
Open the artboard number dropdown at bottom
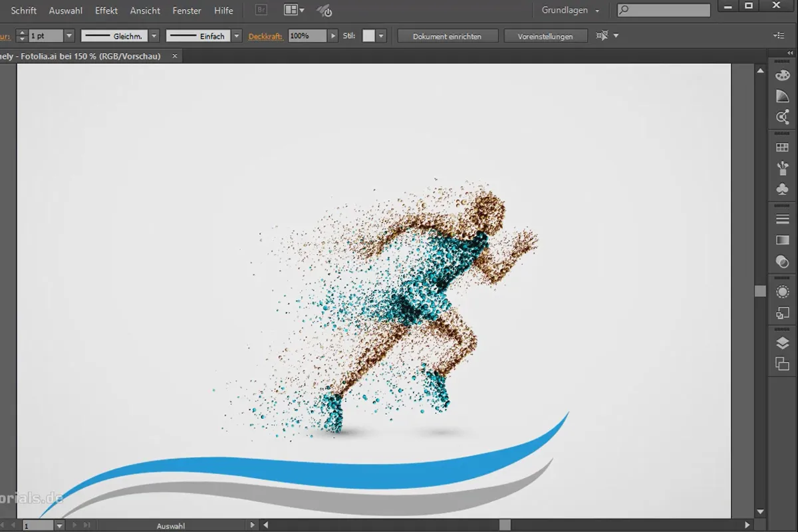59,525
